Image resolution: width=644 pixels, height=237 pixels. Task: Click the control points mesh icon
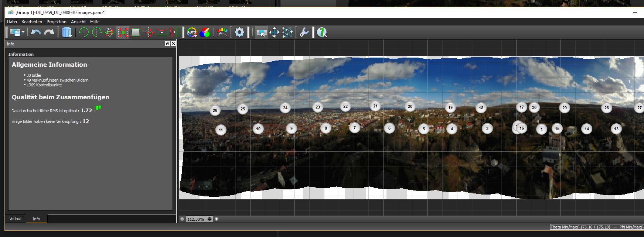click(287, 32)
